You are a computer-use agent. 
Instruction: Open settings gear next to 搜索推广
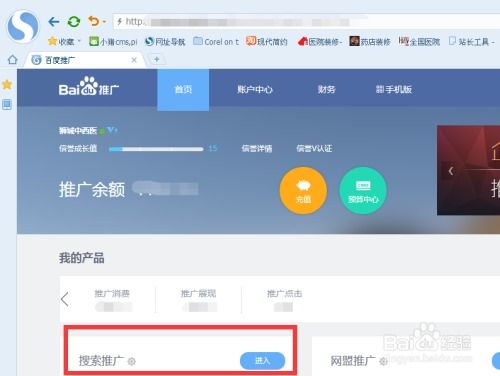click(x=132, y=361)
